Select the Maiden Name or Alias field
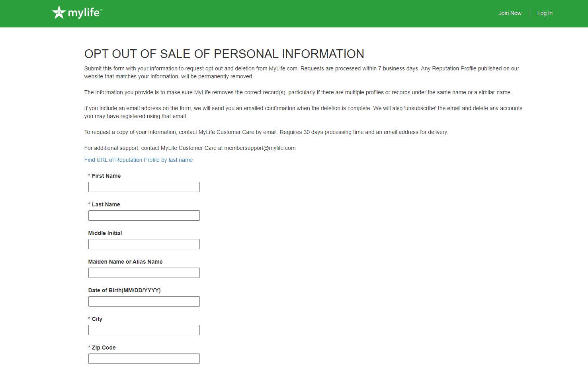588x369 pixels. click(144, 273)
